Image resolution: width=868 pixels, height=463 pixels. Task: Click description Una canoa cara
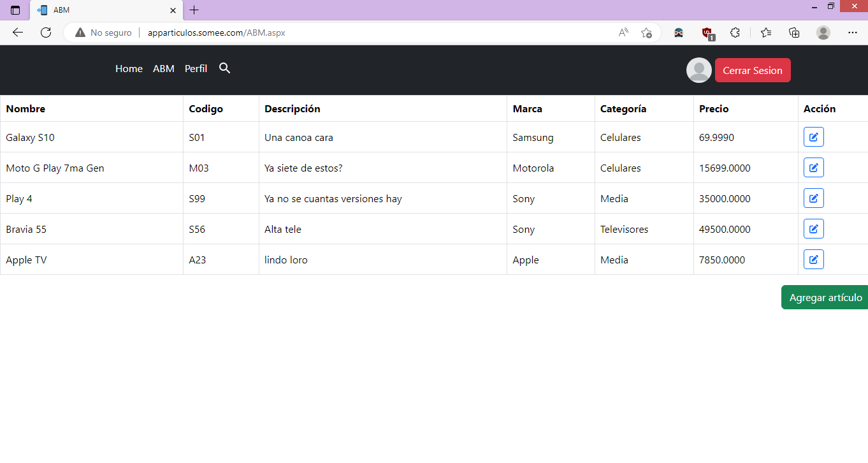tap(299, 137)
